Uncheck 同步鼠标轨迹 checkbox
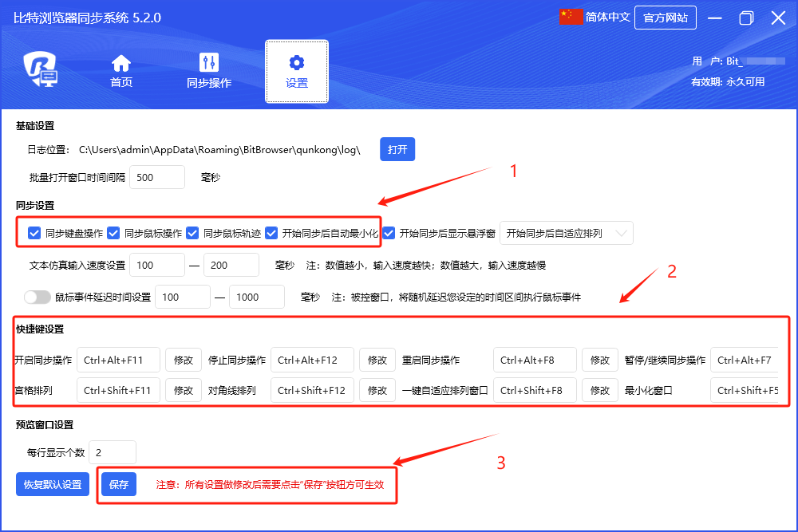Viewport: 798px width, 532px height. click(192, 234)
